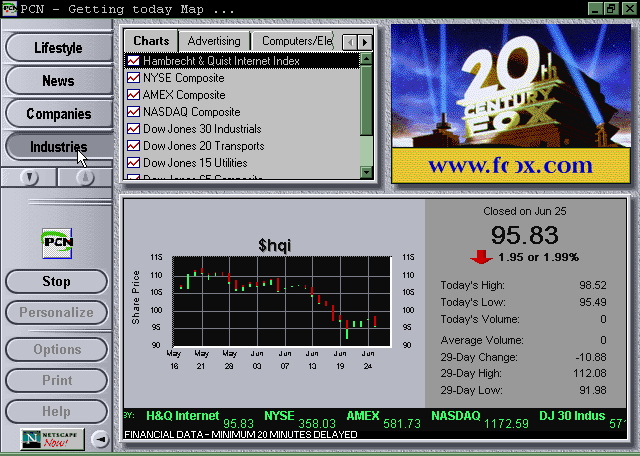Click the PCN logo icon in sidebar

56,242
